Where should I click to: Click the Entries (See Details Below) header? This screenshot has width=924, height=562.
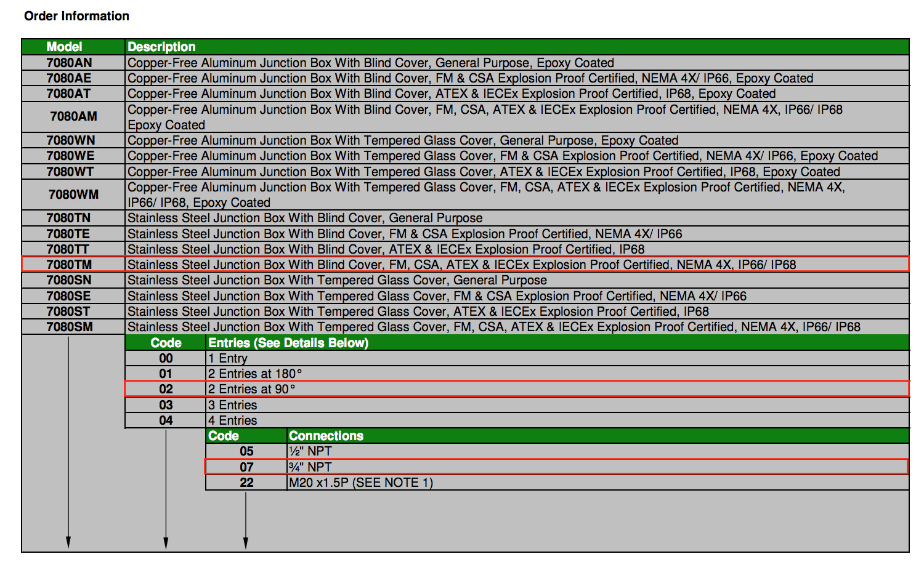(x=288, y=343)
